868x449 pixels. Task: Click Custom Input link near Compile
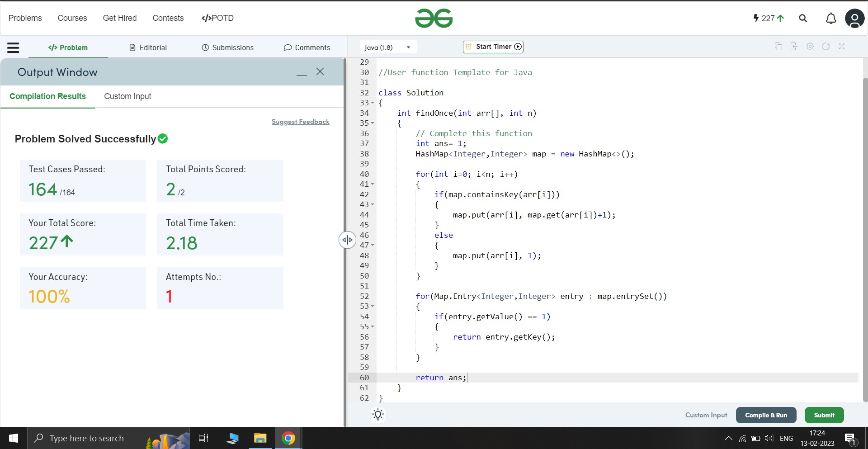click(706, 415)
